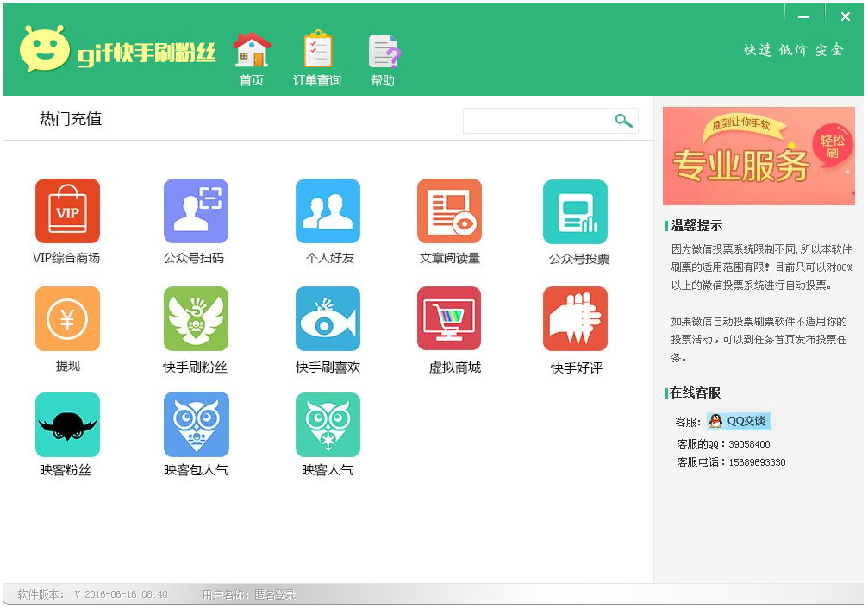Screen dimensions: 868x609
Task: Open the 个人好友 service icon
Action: pos(328,211)
